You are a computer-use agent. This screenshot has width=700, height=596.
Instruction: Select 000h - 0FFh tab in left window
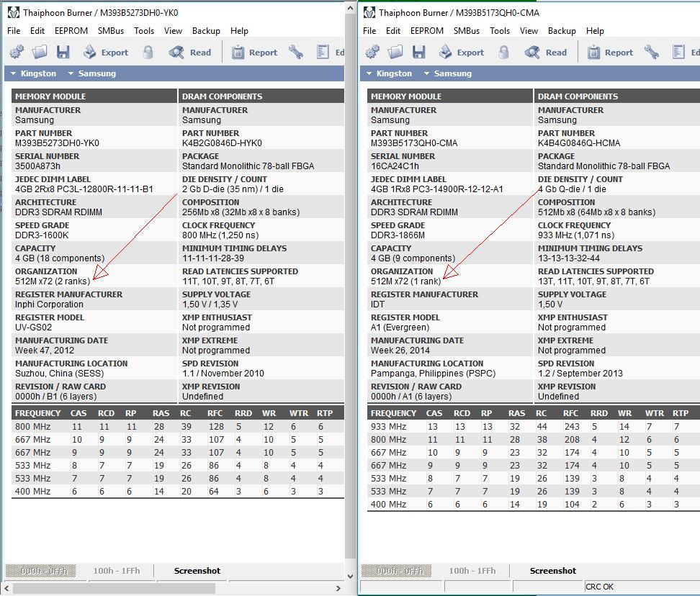pos(41,571)
